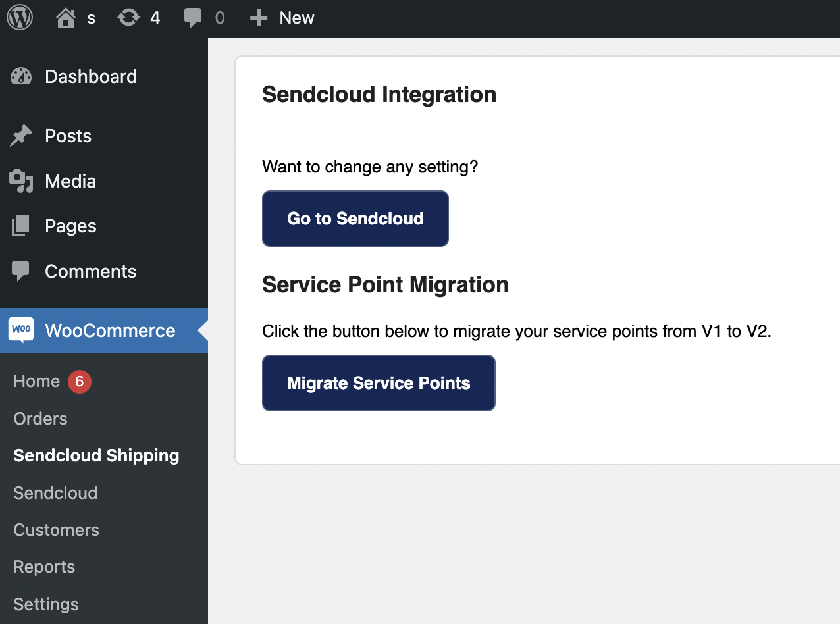Image resolution: width=840 pixels, height=624 pixels.
Task: Select Sendcloud Shipping submenu item
Action: click(x=96, y=455)
